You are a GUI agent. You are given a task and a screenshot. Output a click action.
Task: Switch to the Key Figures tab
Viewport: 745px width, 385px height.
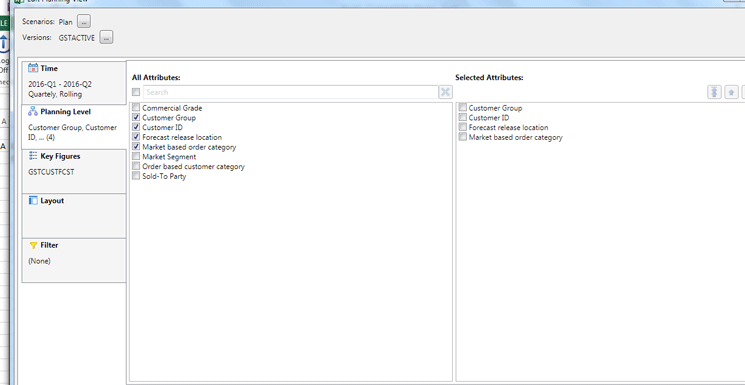tap(74, 171)
